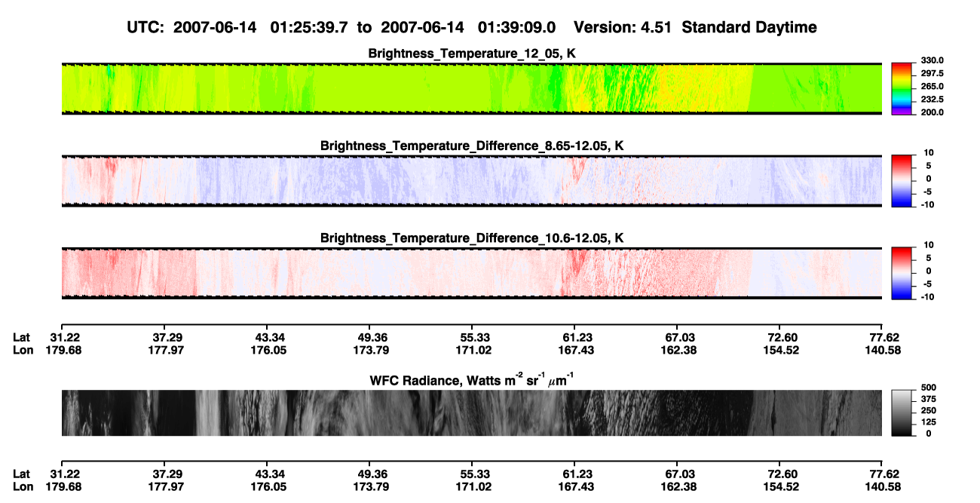Select the 10.6-12.05 temperature difference image strip

pos(472,273)
